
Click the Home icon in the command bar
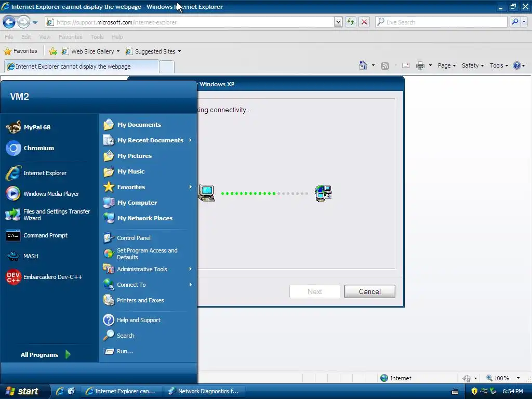[x=363, y=65]
